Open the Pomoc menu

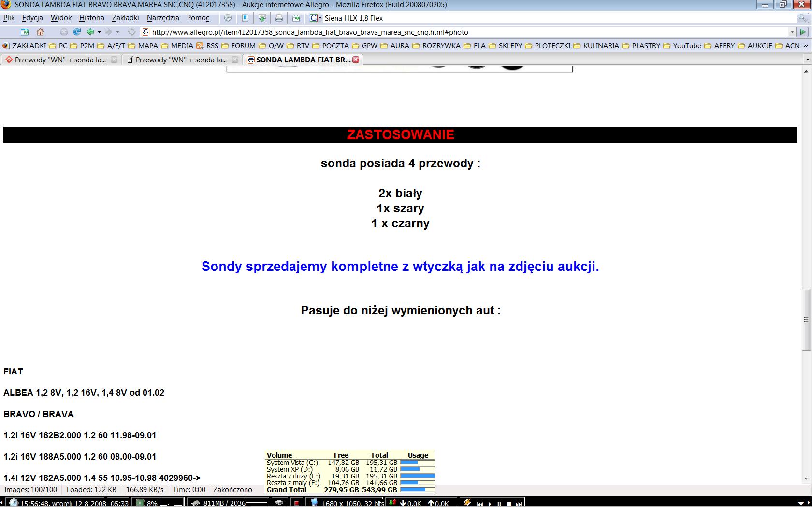point(198,18)
